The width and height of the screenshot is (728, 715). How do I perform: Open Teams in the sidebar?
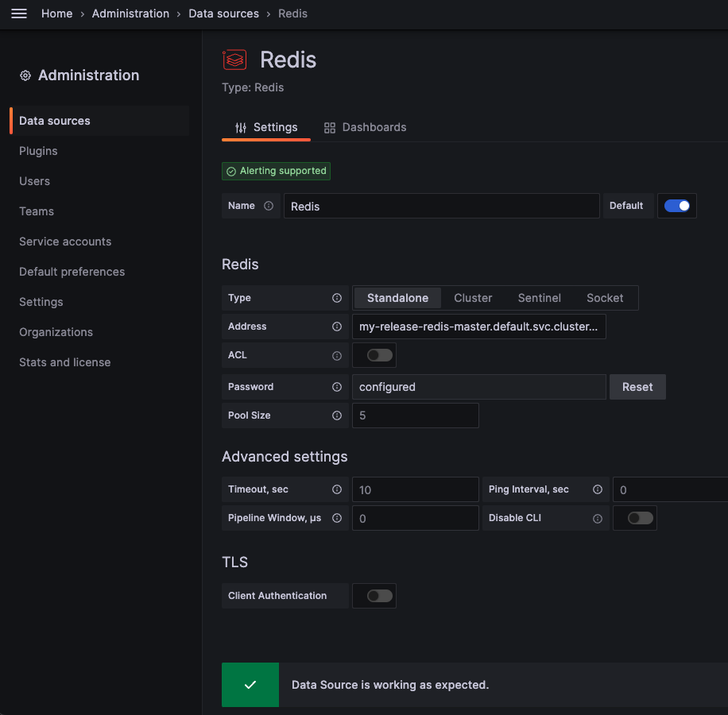tap(37, 211)
